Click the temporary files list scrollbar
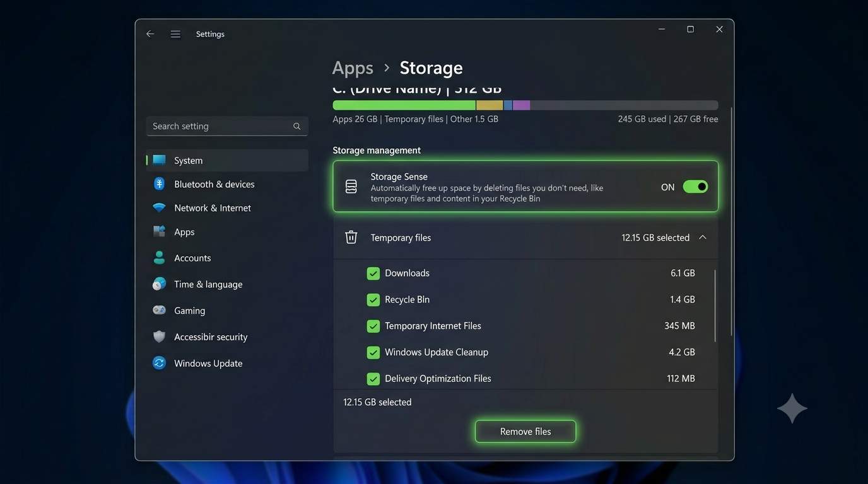The height and width of the screenshot is (484, 868). [x=715, y=306]
